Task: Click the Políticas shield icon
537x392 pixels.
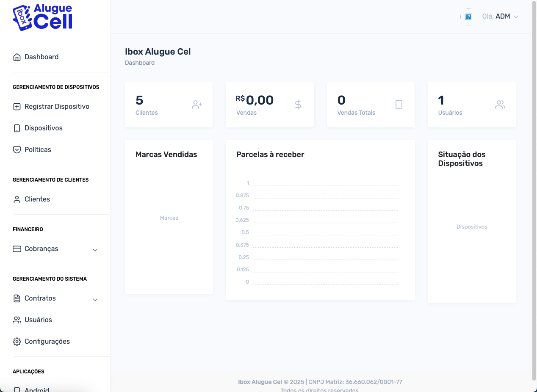Action: point(17,150)
